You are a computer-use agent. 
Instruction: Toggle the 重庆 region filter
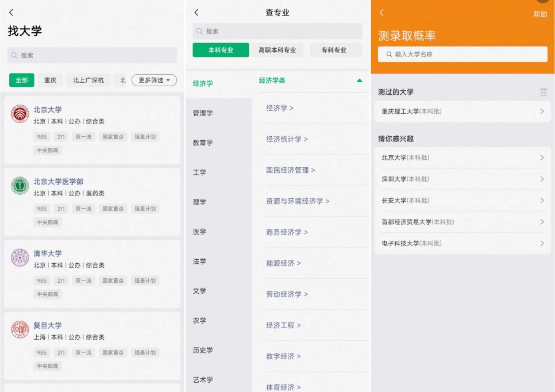click(x=51, y=80)
